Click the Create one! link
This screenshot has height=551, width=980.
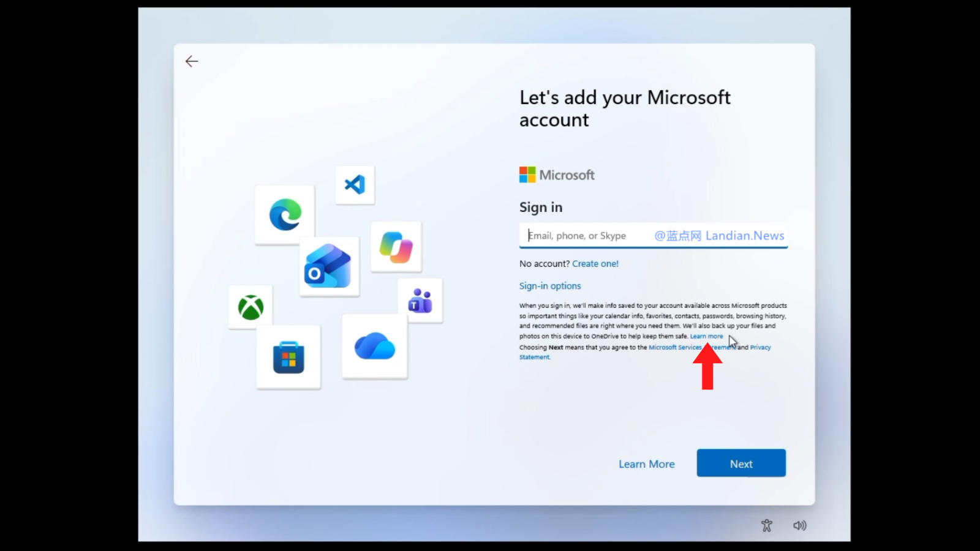tap(595, 264)
